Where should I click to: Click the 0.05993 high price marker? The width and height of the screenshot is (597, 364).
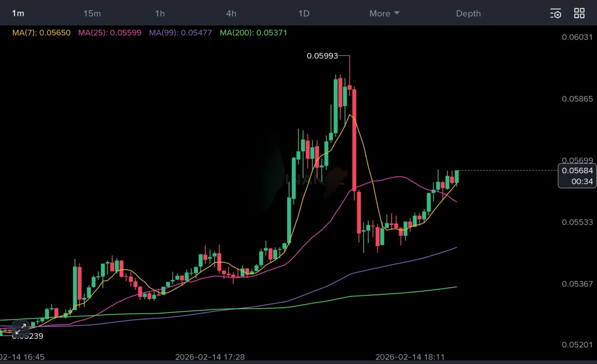(x=322, y=56)
